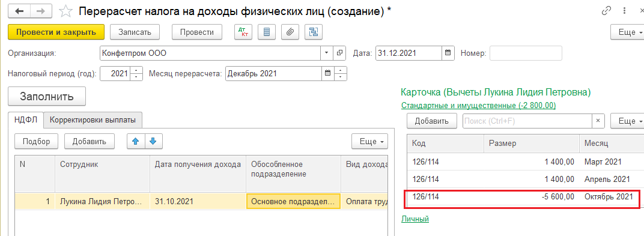
Task: Click Добавить in the deductions card
Action: point(432,121)
